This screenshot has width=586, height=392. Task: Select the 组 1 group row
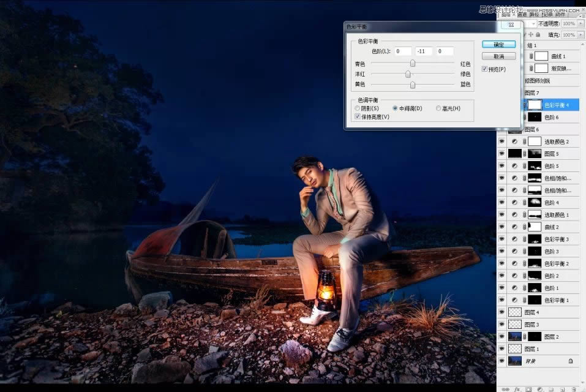coord(551,45)
